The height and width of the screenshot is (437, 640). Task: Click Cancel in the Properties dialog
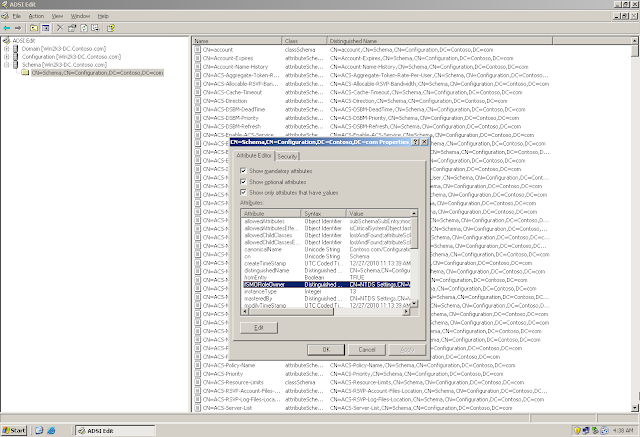click(x=367, y=350)
